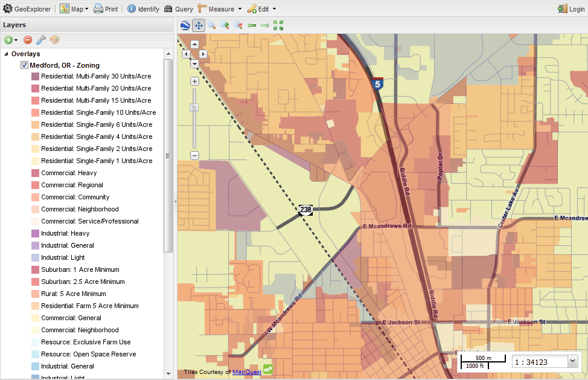Open the map scale dropdown
The image size is (588, 380).
tap(572, 361)
